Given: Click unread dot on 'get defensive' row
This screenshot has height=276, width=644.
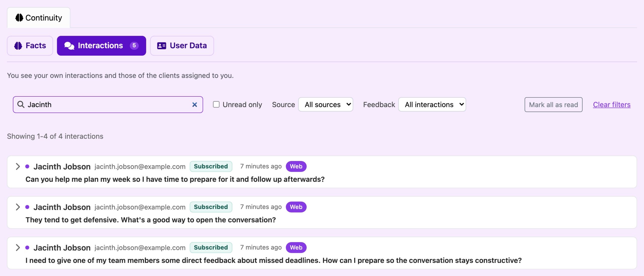Looking at the screenshot, I should [x=27, y=207].
